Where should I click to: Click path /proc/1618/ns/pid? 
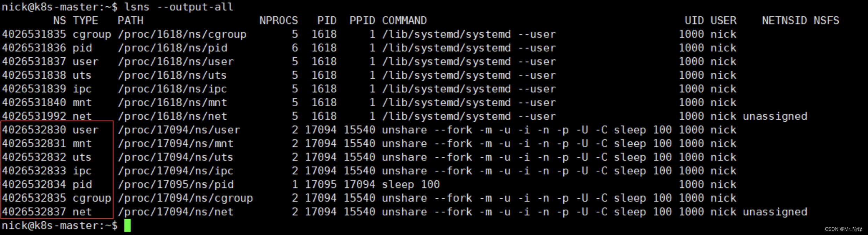coord(173,48)
